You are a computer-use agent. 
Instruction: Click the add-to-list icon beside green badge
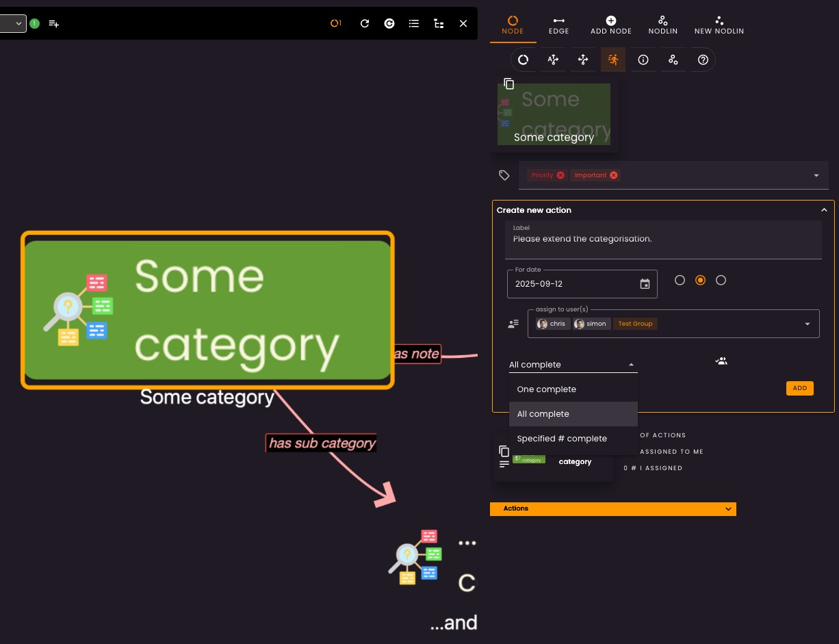(x=54, y=23)
